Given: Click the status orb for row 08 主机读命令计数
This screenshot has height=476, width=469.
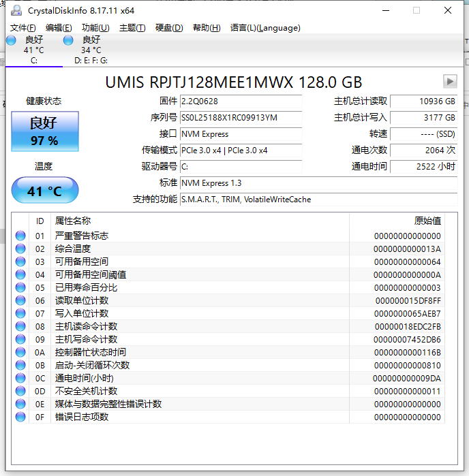Looking at the screenshot, I should point(20,326).
